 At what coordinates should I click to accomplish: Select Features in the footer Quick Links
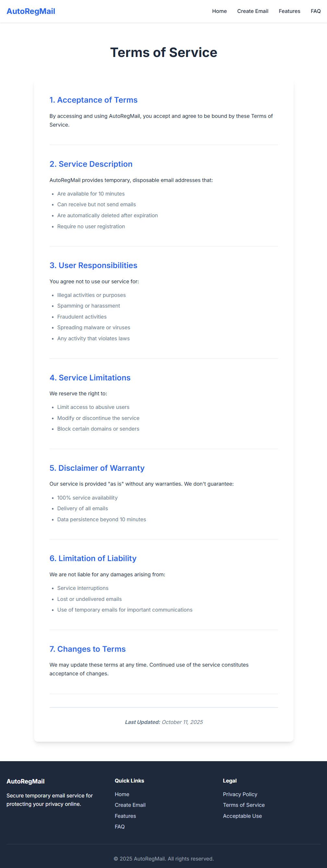click(125, 816)
